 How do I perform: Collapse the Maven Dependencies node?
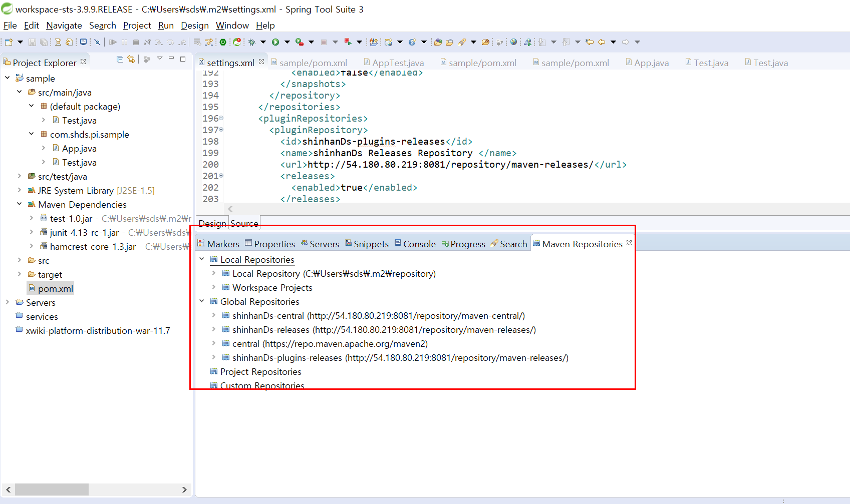pos(20,204)
